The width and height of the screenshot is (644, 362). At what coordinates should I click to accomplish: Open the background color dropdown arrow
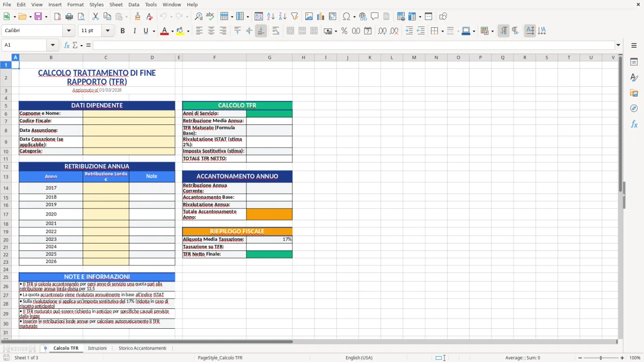(188, 31)
